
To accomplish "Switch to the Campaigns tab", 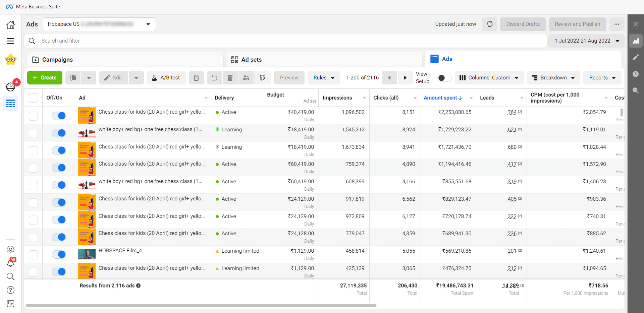I will coord(125,60).
